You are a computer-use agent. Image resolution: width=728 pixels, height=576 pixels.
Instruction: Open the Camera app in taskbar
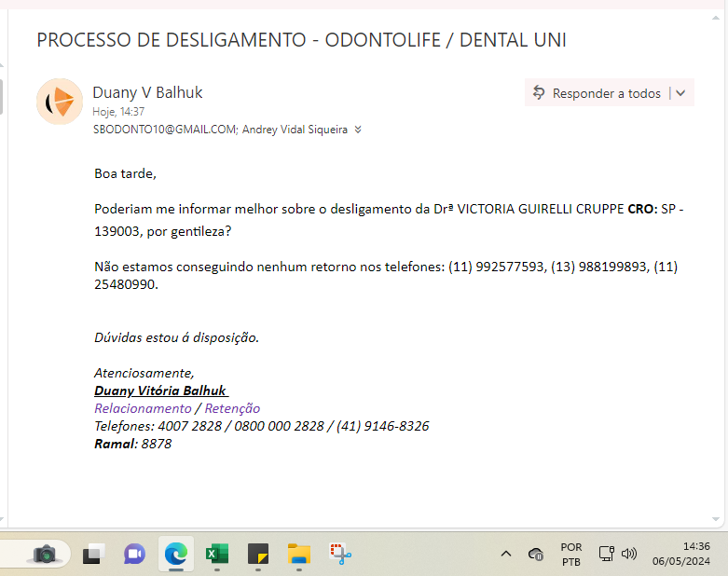[45, 554]
